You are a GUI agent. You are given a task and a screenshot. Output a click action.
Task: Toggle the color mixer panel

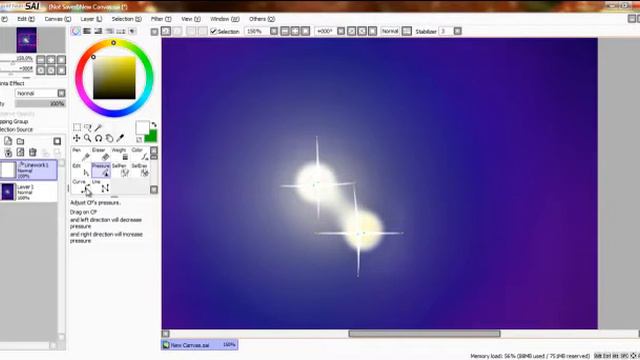(110, 31)
